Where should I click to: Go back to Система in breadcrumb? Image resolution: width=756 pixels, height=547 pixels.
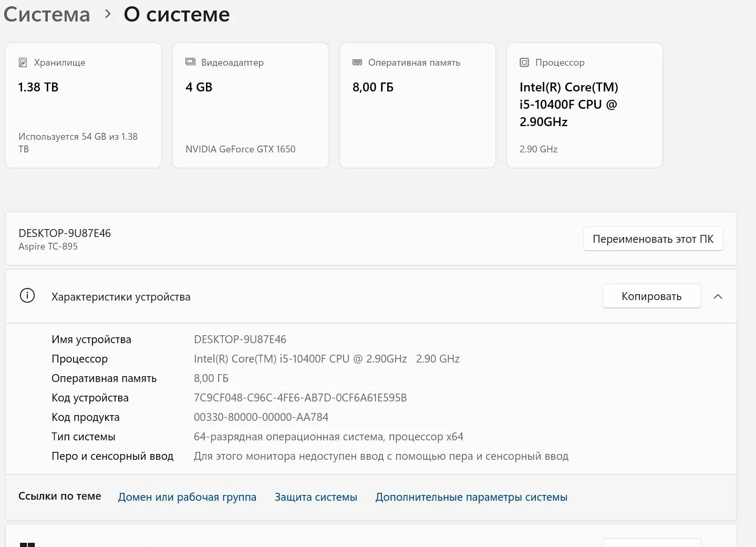(47, 14)
